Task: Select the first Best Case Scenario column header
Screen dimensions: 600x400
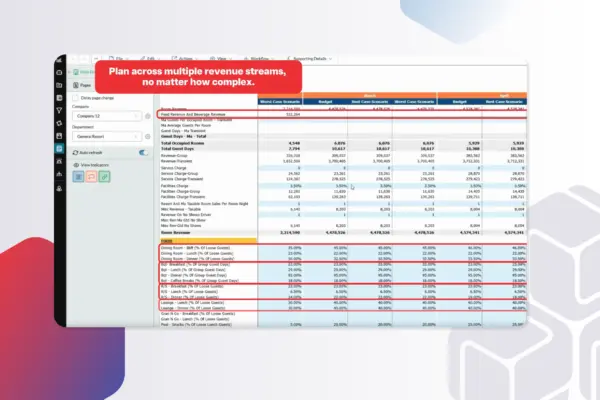Action: point(370,102)
